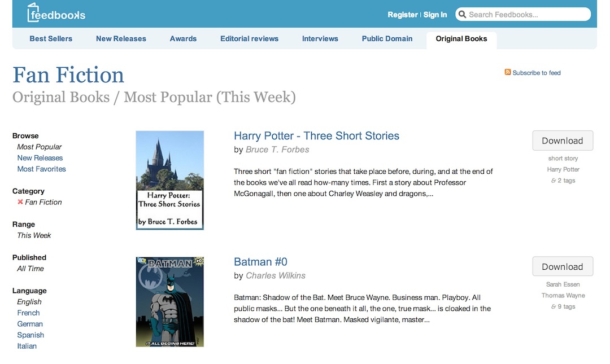Click the Feedbooks logo
Viewport: 610px width, 364px height.
click(x=56, y=13)
